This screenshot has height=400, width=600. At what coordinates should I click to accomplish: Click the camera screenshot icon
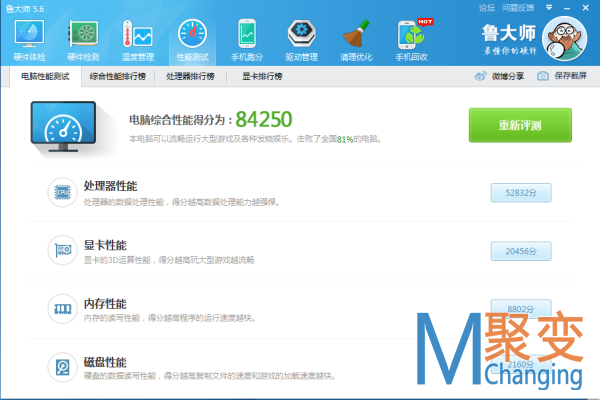coord(543,76)
